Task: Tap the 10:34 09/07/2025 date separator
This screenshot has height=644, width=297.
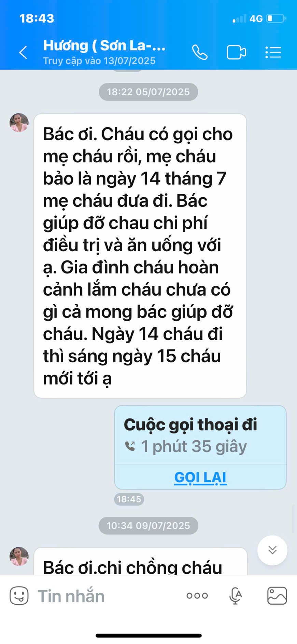Action: [148, 525]
